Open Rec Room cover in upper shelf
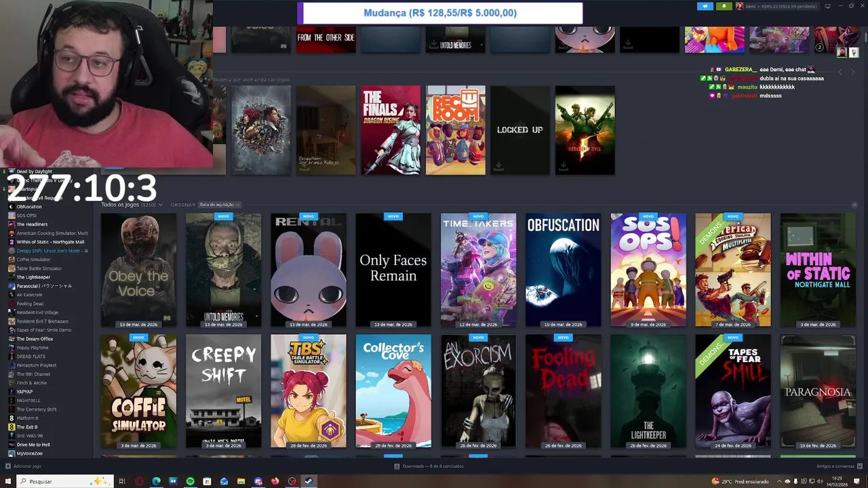 pos(455,130)
